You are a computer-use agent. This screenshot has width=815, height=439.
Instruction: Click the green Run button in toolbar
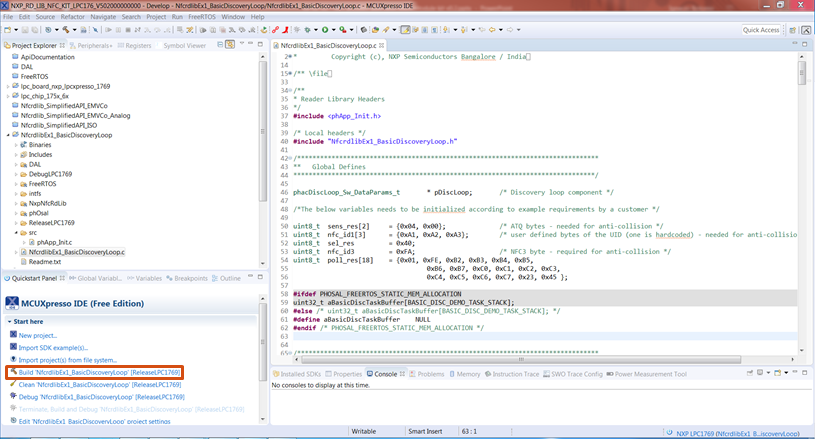click(324, 30)
